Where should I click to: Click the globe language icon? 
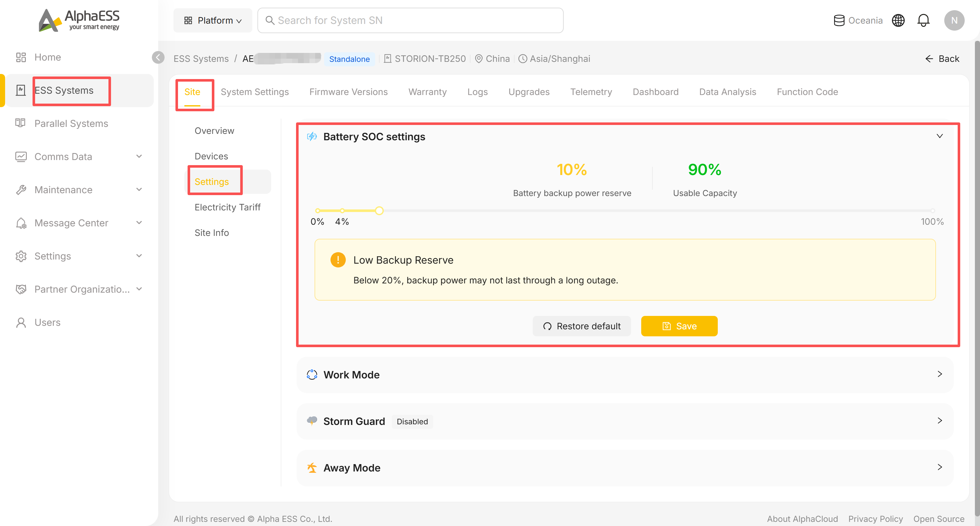[898, 20]
